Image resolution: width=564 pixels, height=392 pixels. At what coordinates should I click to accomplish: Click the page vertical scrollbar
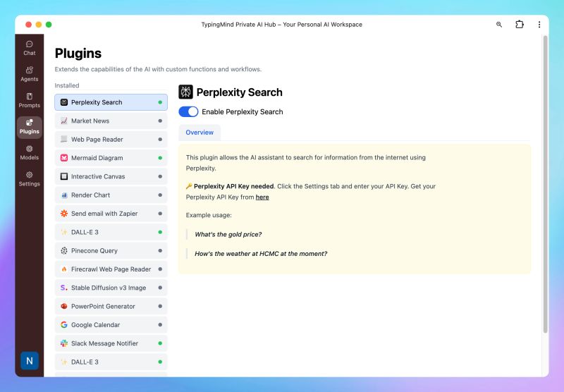545,185
